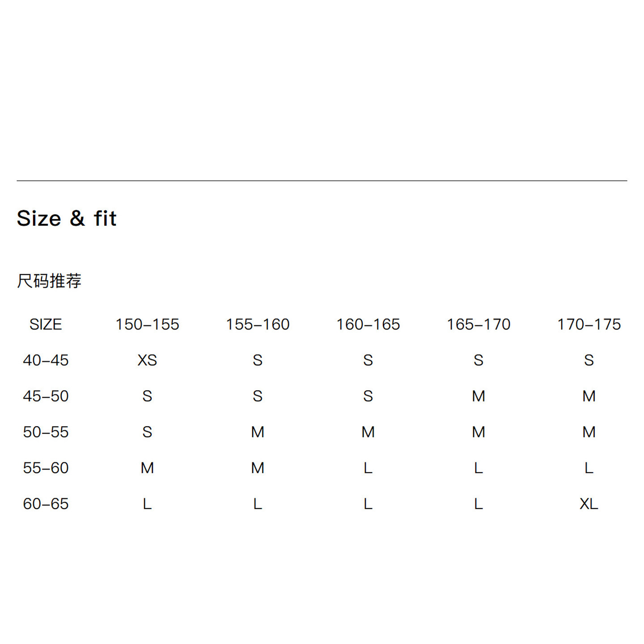This screenshot has width=644, height=644.
Task: Click the horizontal divider line above the heading
Action: pos(322,181)
